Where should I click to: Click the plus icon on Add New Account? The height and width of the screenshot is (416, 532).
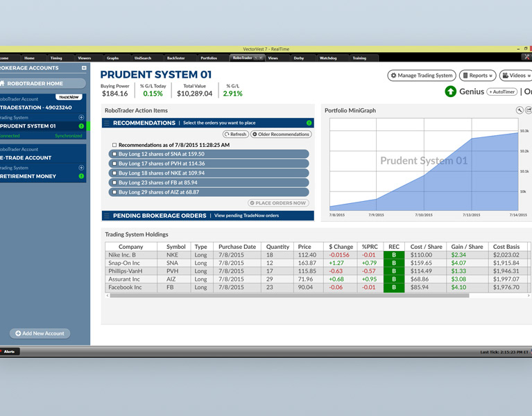coord(18,333)
